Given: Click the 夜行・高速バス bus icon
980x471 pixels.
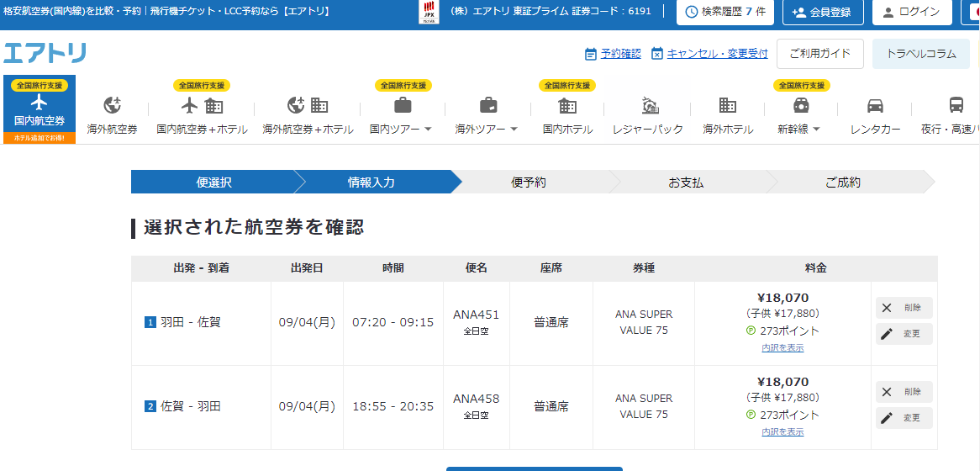Looking at the screenshot, I should pos(956,104).
